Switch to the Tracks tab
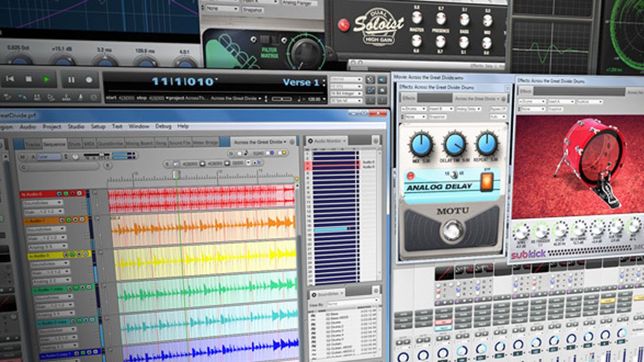The width and height of the screenshot is (644, 362). click(33, 143)
